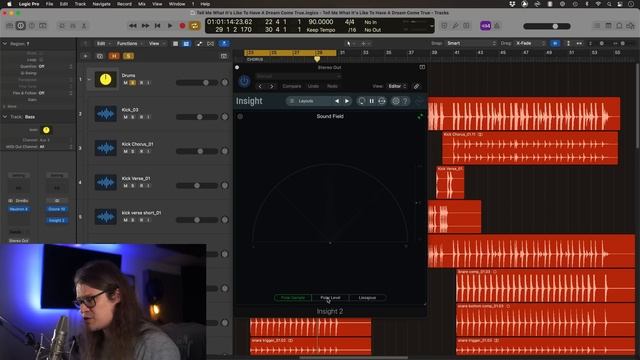640x360 pixels.
Task: Open the Library button in control bar
Action: [x=10, y=26]
